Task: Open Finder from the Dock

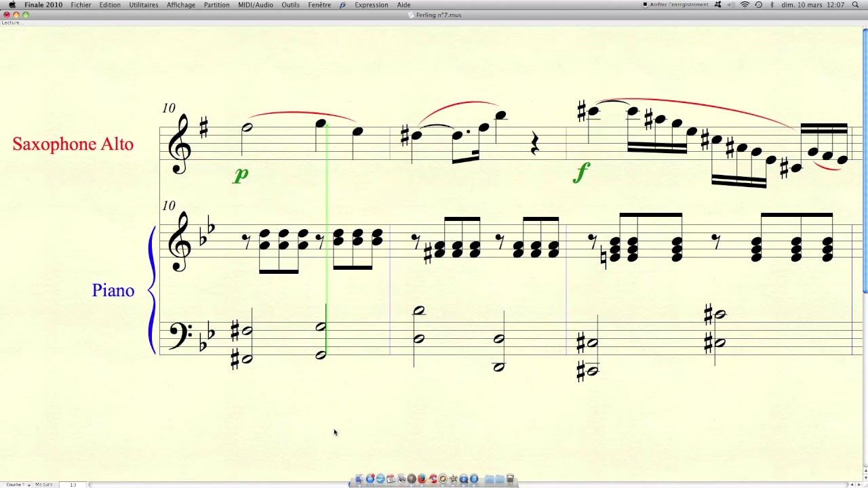Action: [359, 479]
